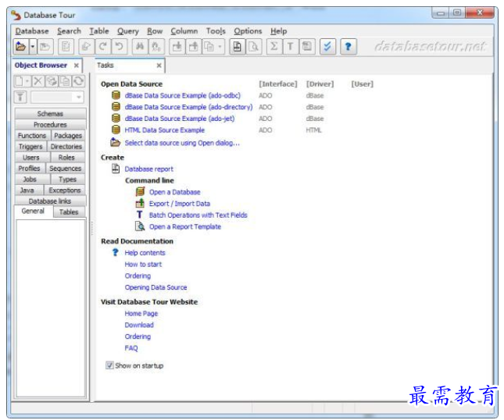This screenshot has width=504, height=420.
Task: Click the How to start documentation link
Action: coord(143,265)
